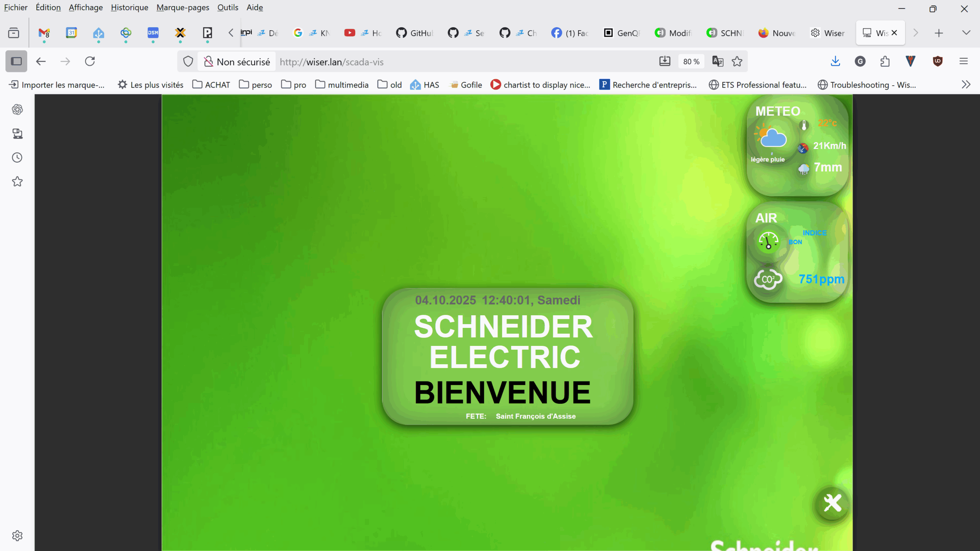Open the Troubleshooting - Wis... bookmark
This screenshot has height=551, width=980.
click(867, 85)
